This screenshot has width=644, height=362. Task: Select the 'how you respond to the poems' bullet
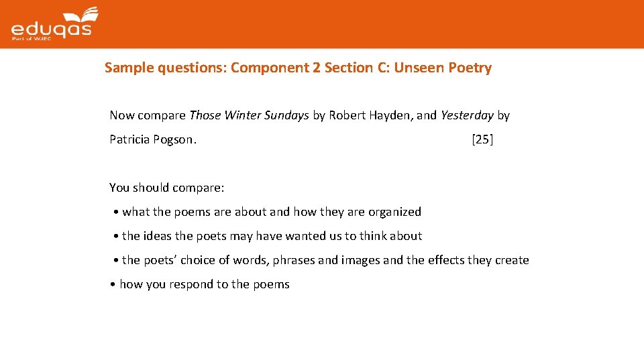pyautogui.click(x=204, y=284)
